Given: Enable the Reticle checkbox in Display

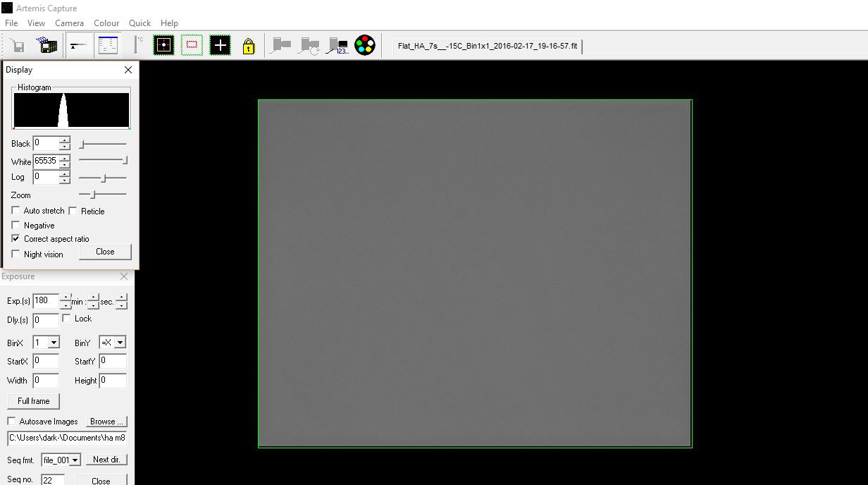Looking at the screenshot, I should pos(73,211).
